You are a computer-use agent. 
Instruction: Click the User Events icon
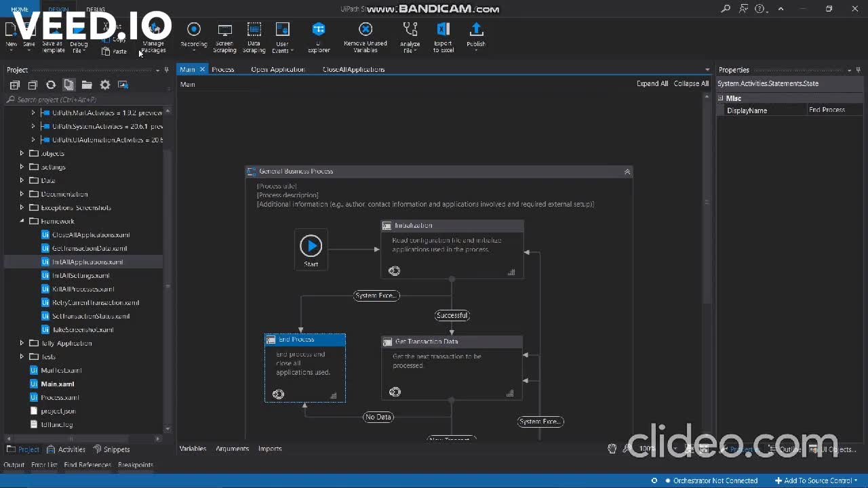click(x=282, y=29)
